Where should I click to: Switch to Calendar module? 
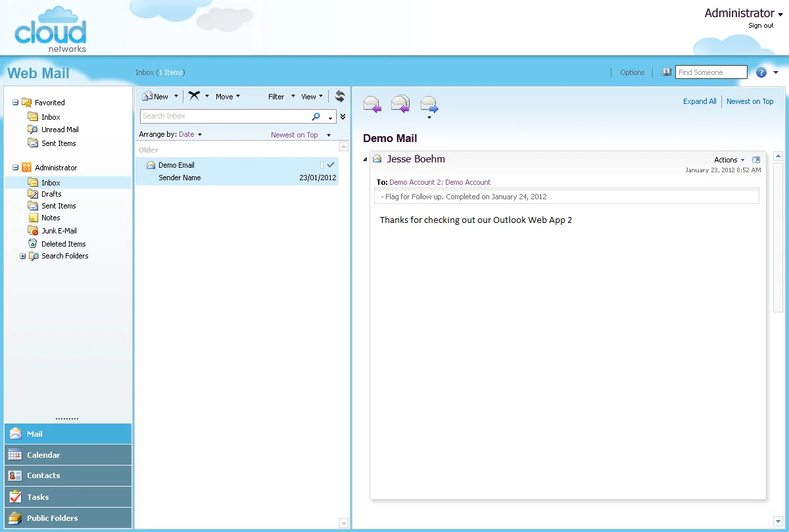(x=68, y=455)
